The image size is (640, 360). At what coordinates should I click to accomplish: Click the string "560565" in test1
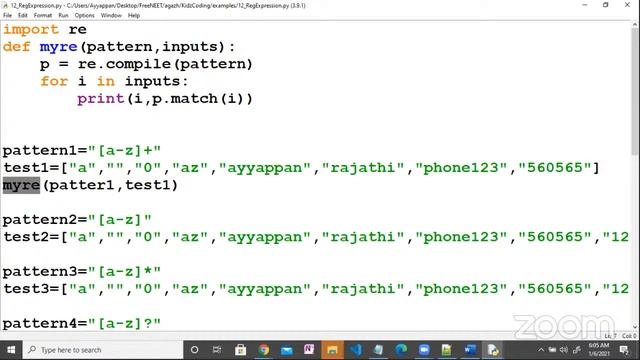[x=555, y=168]
